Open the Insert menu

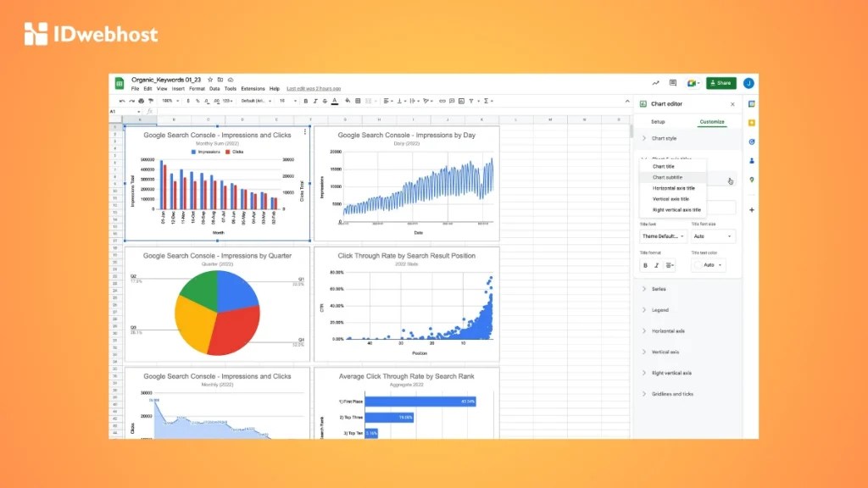tap(178, 88)
